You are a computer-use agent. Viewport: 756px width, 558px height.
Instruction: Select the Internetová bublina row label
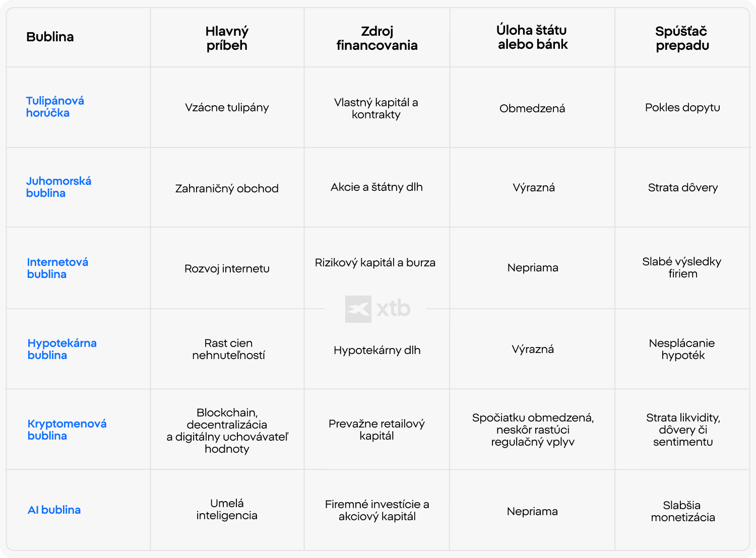click(x=57, y=268)
